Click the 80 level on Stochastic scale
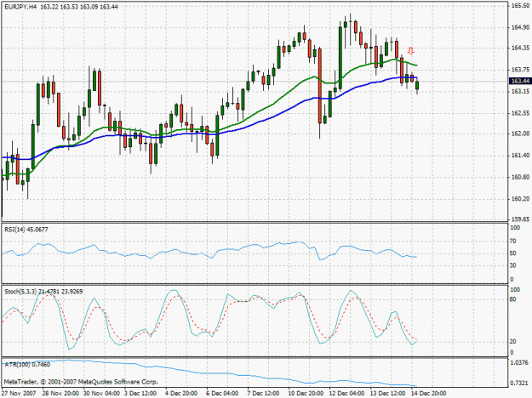 click(513, 299)
